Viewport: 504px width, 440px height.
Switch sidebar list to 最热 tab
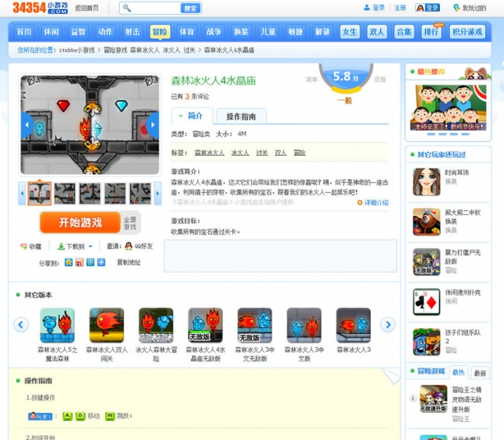pyautogui.click(x=459, y=373)
